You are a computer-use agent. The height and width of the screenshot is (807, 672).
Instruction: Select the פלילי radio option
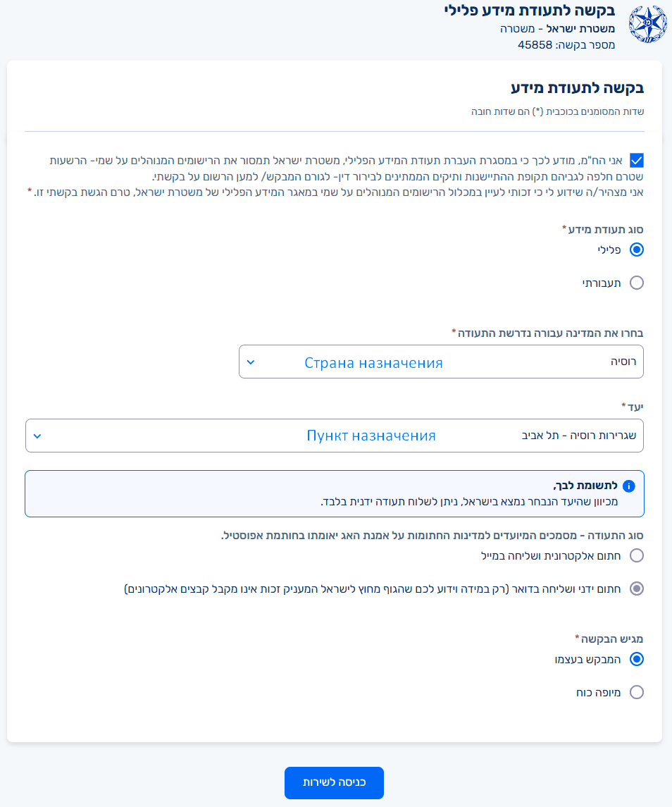pos(637,250)
